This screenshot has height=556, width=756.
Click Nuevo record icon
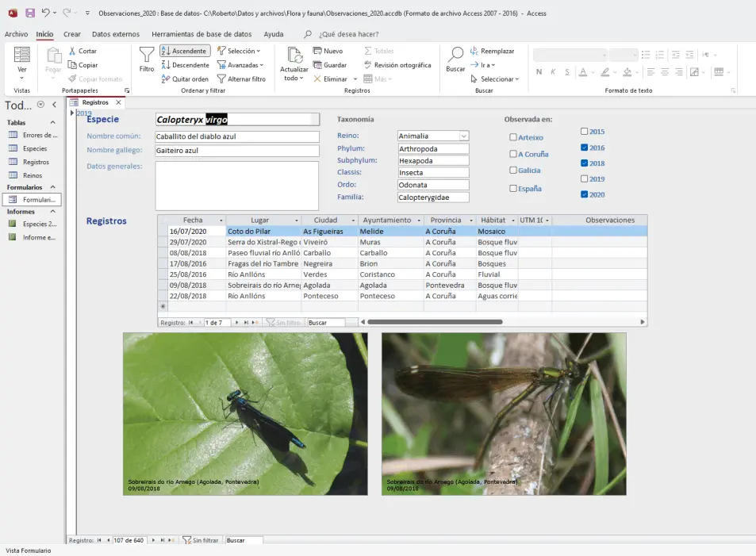tap(317, 51)
